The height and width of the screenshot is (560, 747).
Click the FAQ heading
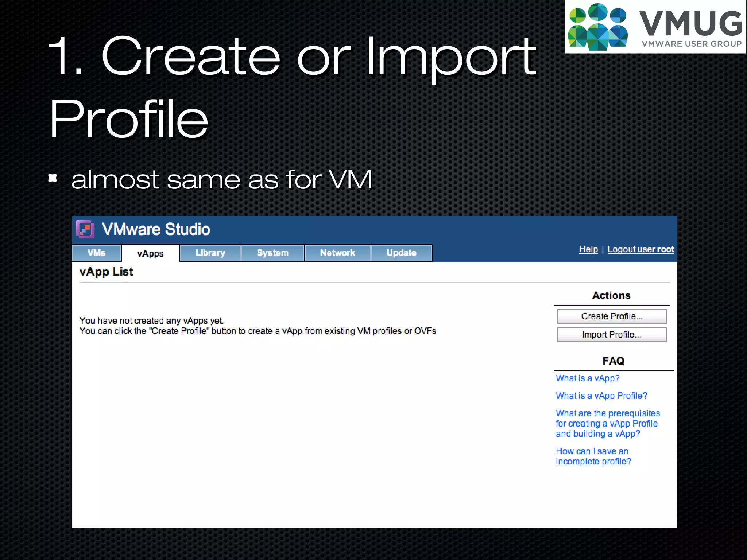pyautogui.click(x=613, y=361)
